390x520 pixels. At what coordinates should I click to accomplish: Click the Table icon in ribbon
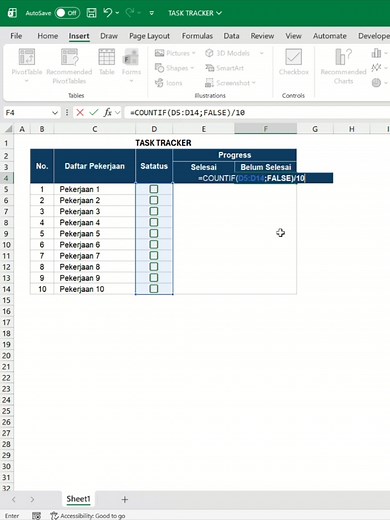[107, 57]
